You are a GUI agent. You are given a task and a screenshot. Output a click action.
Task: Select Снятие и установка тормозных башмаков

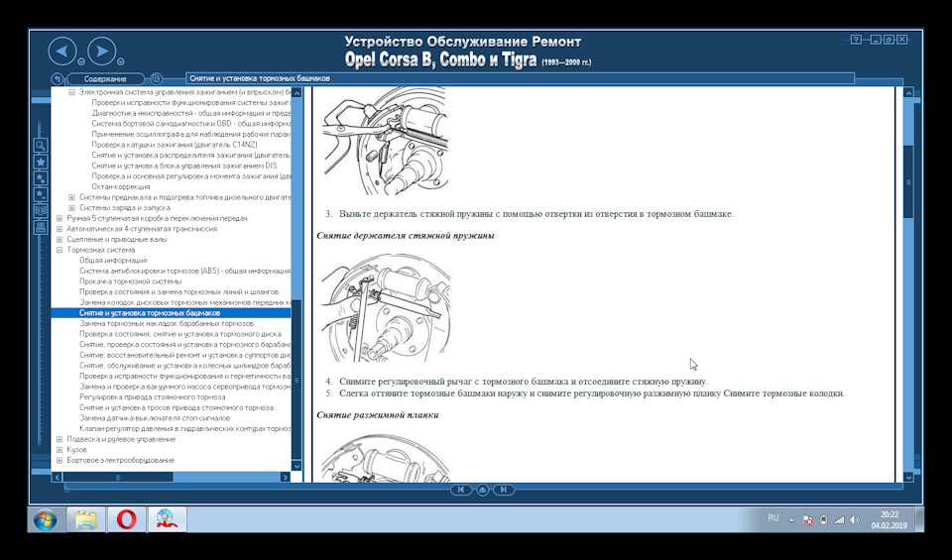150,313
